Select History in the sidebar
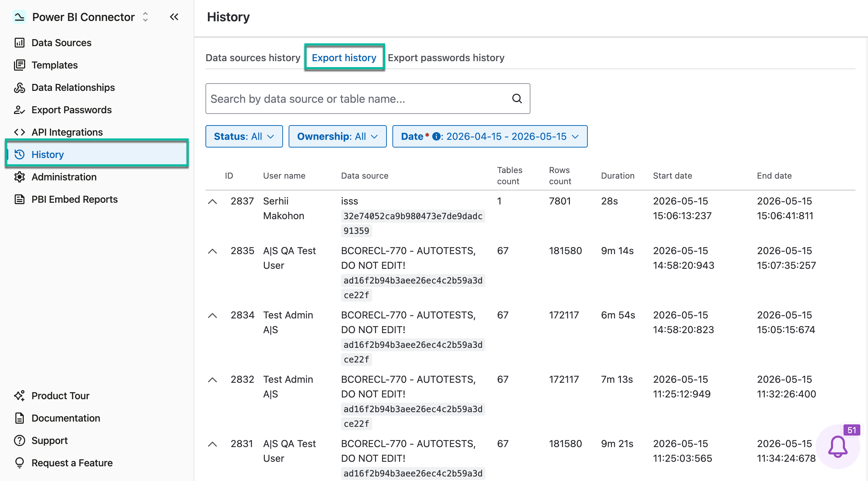868x481 pixels. point(97,155)
